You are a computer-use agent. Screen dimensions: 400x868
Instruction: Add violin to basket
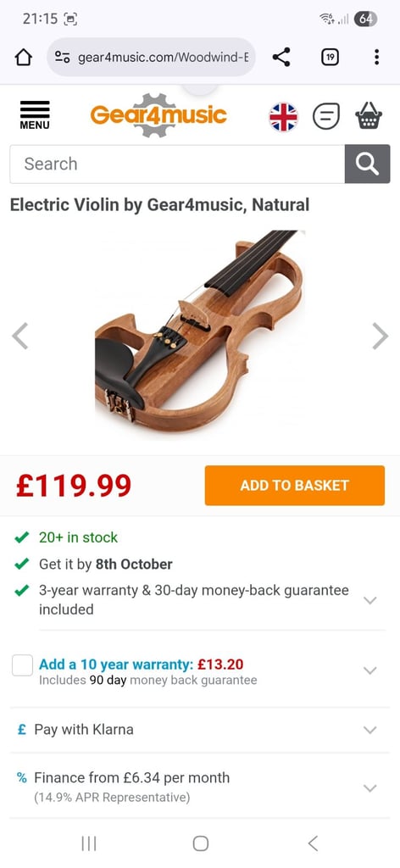tap(294, 486)
